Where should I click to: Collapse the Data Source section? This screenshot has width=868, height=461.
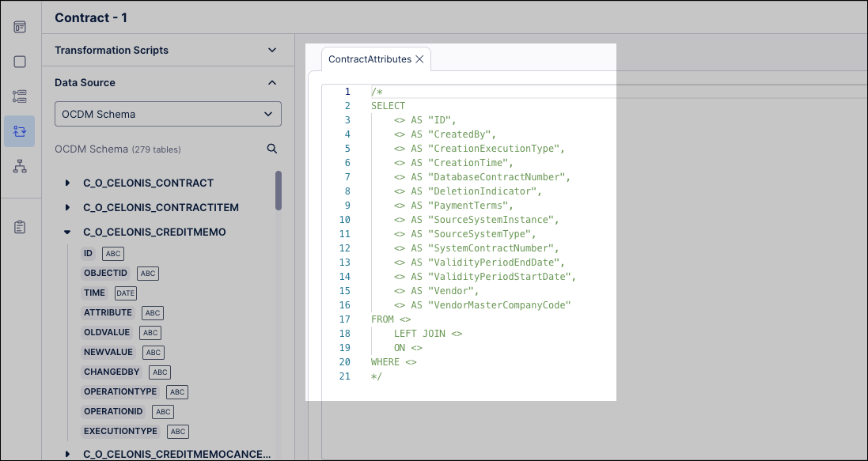pos(271,82)
